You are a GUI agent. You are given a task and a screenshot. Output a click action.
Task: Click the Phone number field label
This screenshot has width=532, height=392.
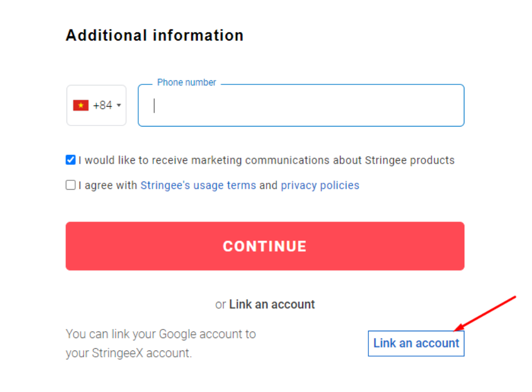coord(186,83)
